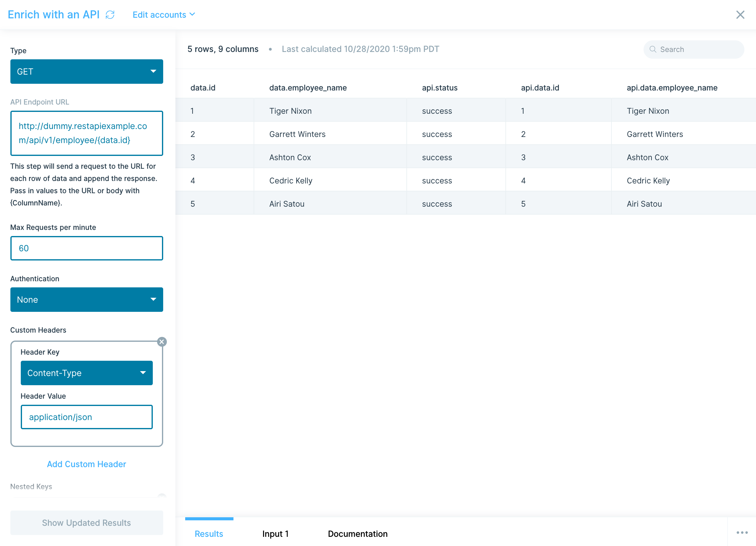This screenshot has height=546, width=756.
Task: Click the refresh icon beside Enrich with an API
Action: pyautogui.click(x=110, y=15)
